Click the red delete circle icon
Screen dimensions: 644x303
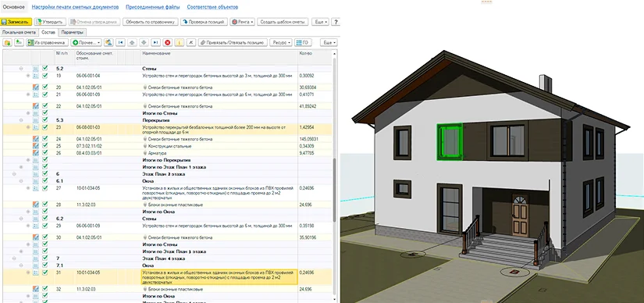click(168, 42)
